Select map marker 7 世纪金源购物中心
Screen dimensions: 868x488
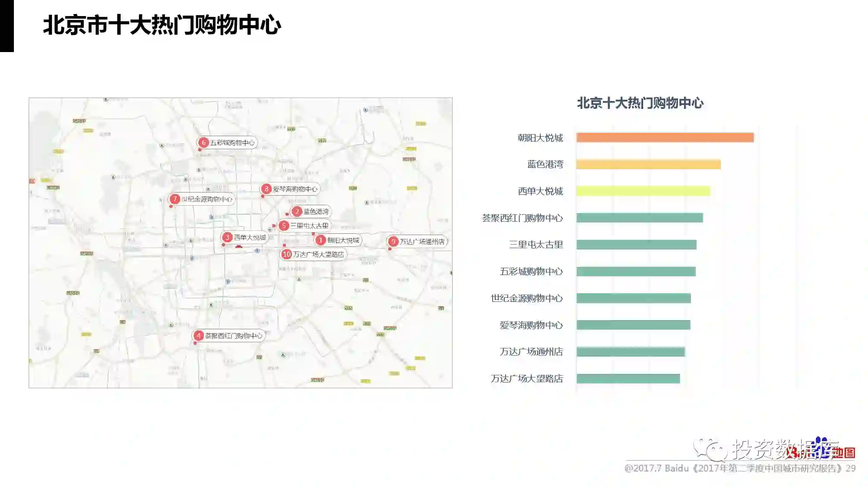click(x=175, y=199)
